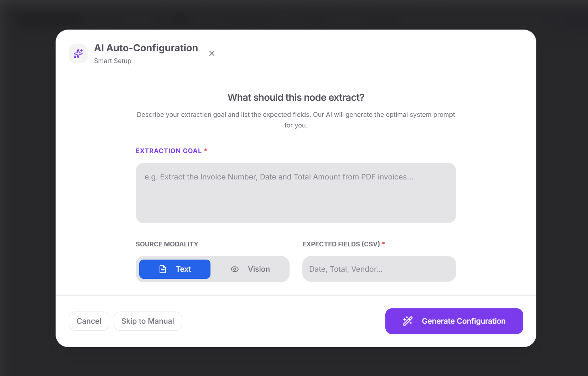Choose Skip to Manual

(x=148, y=321)
